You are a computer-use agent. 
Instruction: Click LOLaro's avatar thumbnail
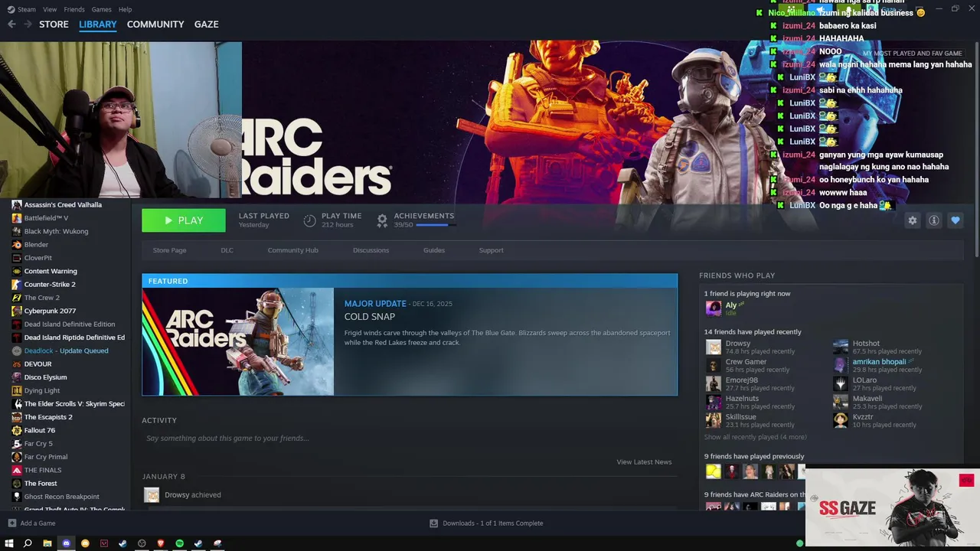pos(841,383)
